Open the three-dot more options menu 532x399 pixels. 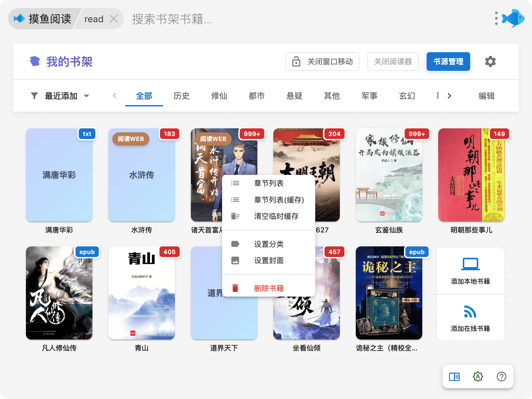coord(496,19)
